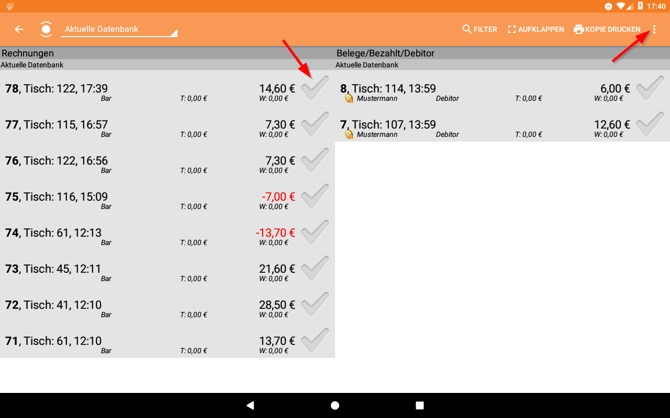The width and height of the screenshot is (670, 418).
Task: Tap the circular sync icon beside back arrow
Action: point(46,30)
